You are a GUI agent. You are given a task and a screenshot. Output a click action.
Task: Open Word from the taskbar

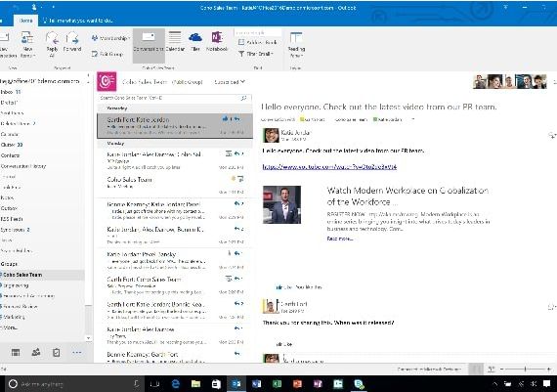[x=256, y=384]
